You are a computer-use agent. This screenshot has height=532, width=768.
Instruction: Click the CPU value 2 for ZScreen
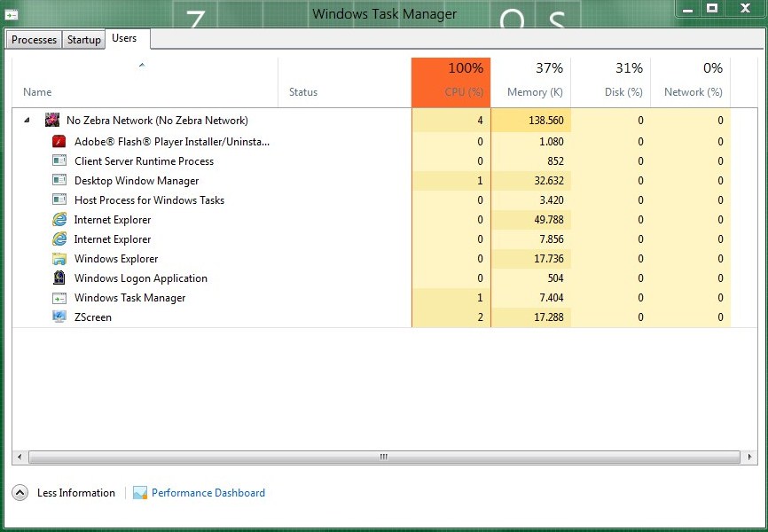tap(480, 317)
